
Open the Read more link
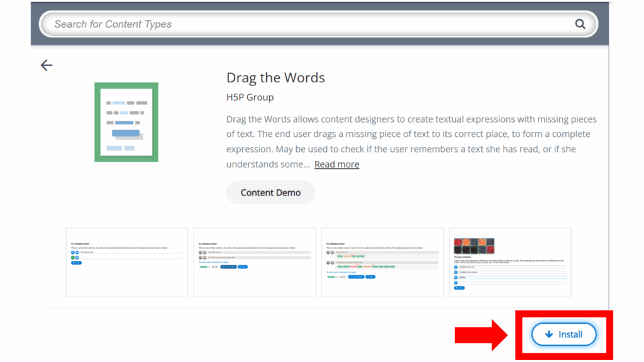click(x=336, y=164)
